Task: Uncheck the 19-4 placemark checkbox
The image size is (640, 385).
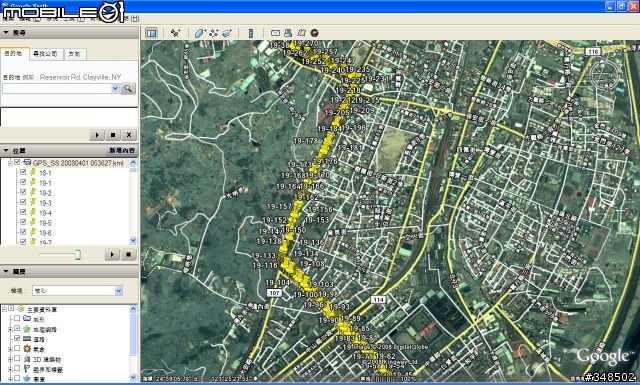Action: click(23, 212)
